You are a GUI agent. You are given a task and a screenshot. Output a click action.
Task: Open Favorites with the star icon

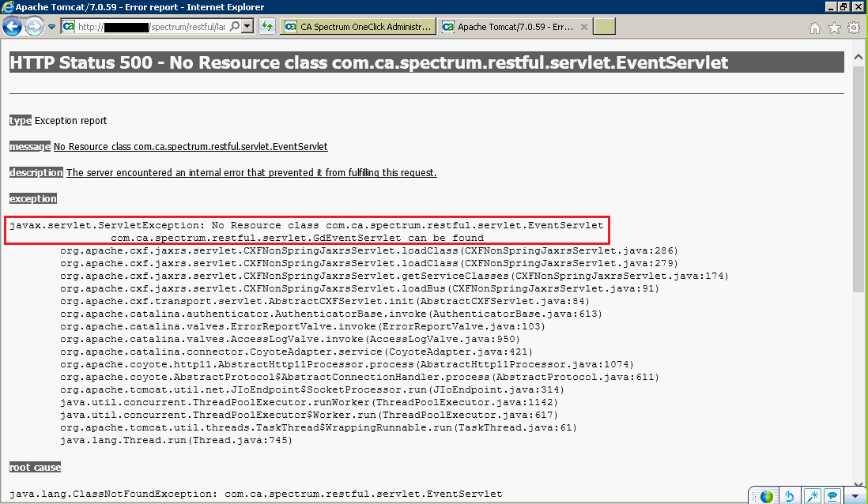coord(834,28)
